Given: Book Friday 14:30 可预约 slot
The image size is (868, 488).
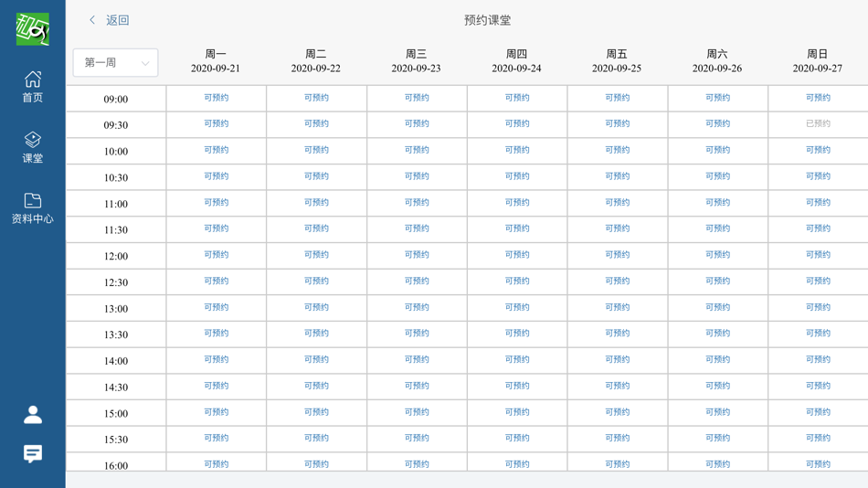Looking at the screenshot, I should pos(618,386).
